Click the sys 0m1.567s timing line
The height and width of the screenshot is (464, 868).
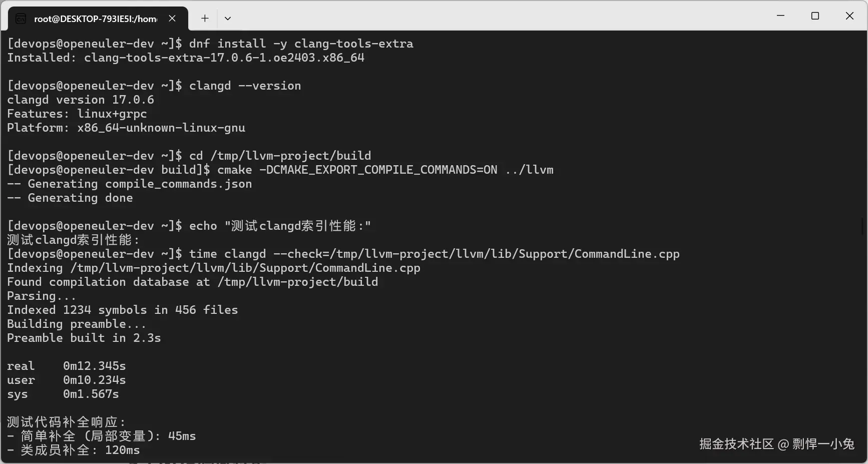(63, 394)
